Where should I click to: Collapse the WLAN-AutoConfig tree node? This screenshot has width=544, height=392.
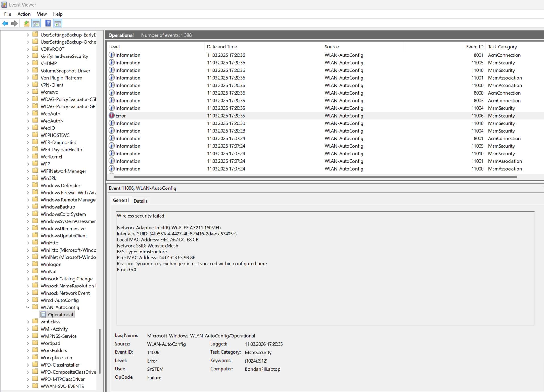click(x=28, y=307)
